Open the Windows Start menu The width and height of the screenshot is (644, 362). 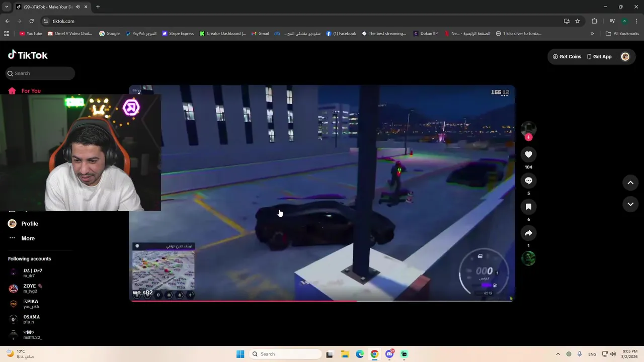(x=240, y=354)
